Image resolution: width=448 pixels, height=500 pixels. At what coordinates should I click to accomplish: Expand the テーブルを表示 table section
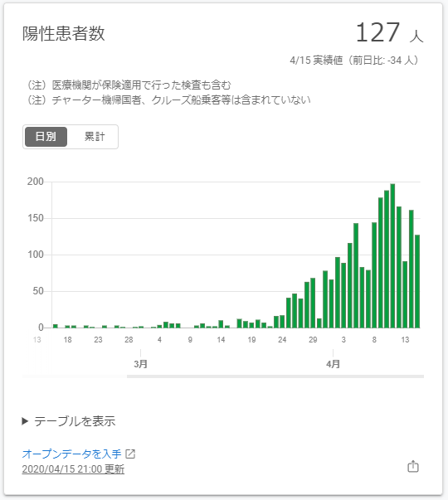(69, 421)
